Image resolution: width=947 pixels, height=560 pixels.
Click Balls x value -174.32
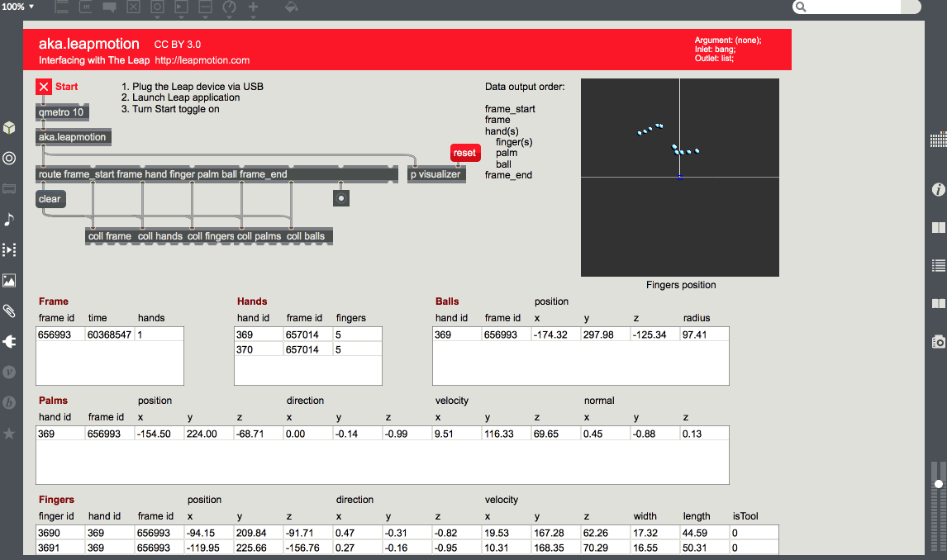tap(555, 335)
